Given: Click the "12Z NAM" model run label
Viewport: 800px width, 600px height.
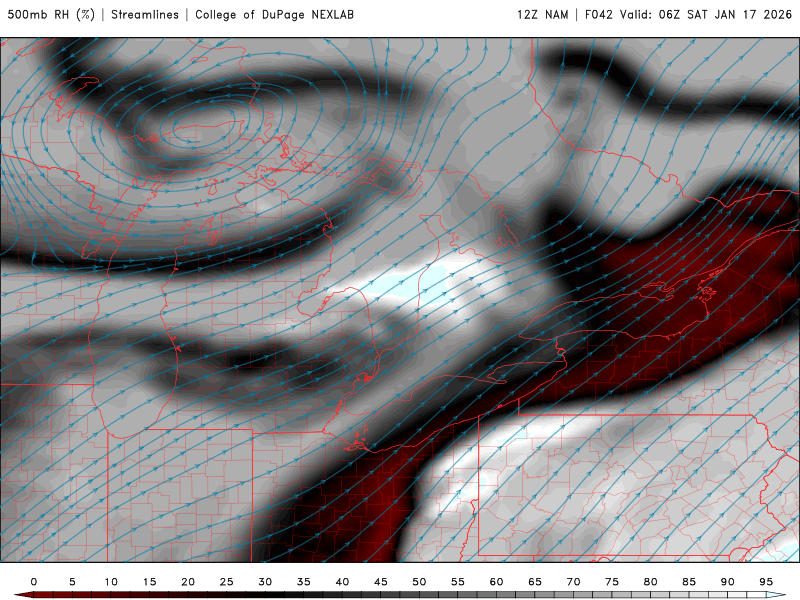Looking at the screenshot, I should pyautogui.click(x=543, y=15).
